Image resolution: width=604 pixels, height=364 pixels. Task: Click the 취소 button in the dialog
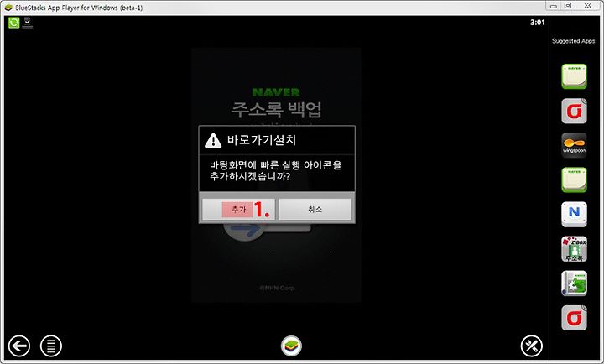click(315, 209)
